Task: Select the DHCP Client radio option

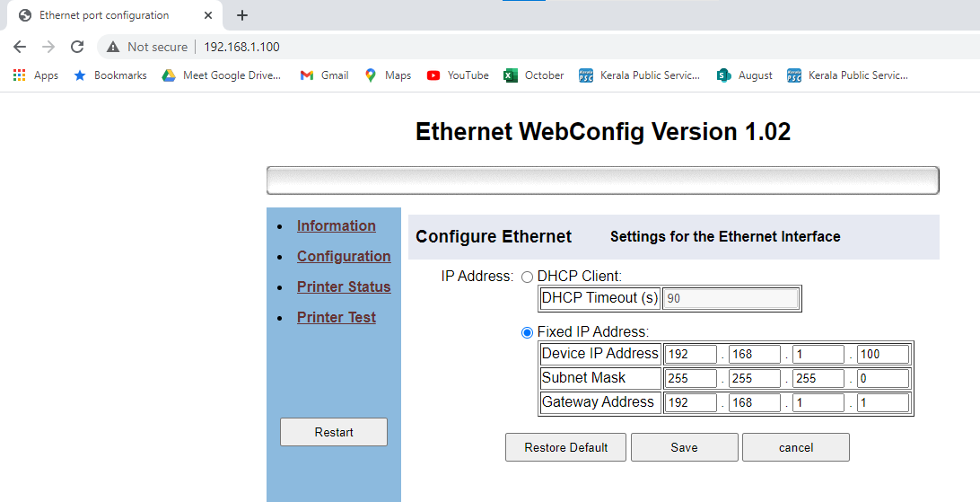Action: point(527,277)
